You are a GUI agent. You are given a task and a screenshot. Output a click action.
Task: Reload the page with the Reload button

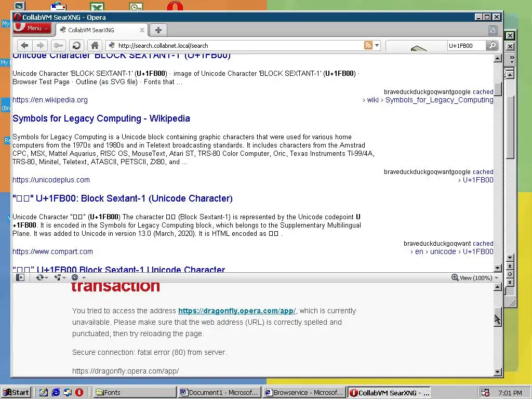tap(77, 45)
